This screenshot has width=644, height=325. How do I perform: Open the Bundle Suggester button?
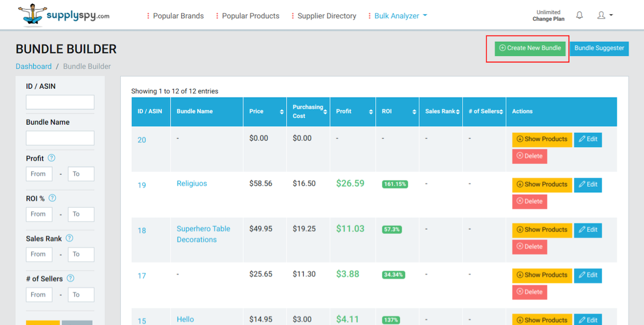(x=599, y=48)
